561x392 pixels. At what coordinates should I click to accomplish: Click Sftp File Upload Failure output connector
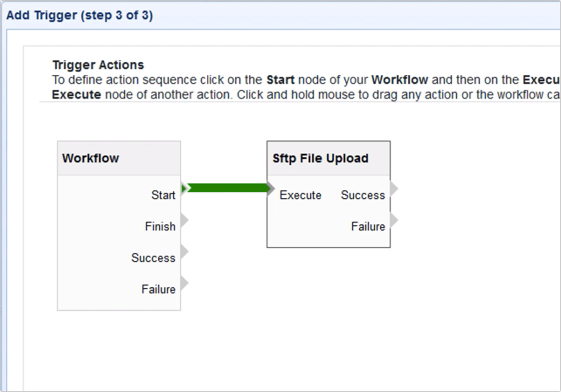(394, 220)
